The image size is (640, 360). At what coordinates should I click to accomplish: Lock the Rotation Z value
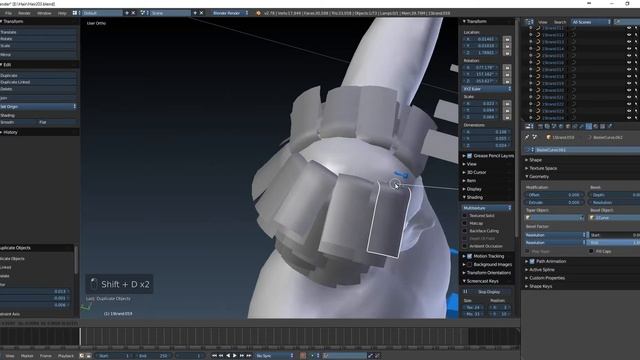point(507,81)
